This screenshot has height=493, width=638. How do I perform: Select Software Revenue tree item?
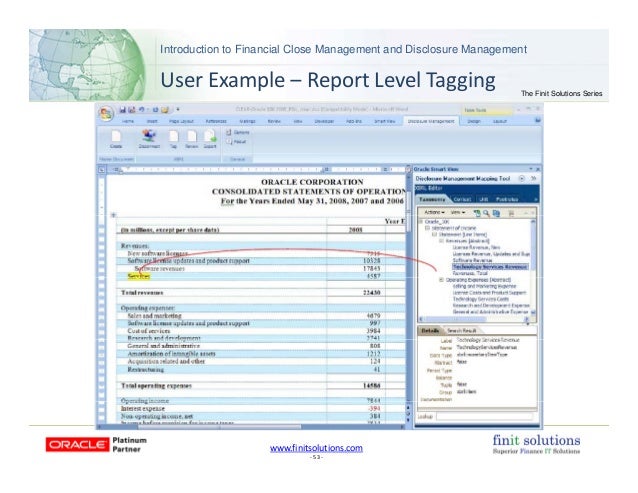470,260
